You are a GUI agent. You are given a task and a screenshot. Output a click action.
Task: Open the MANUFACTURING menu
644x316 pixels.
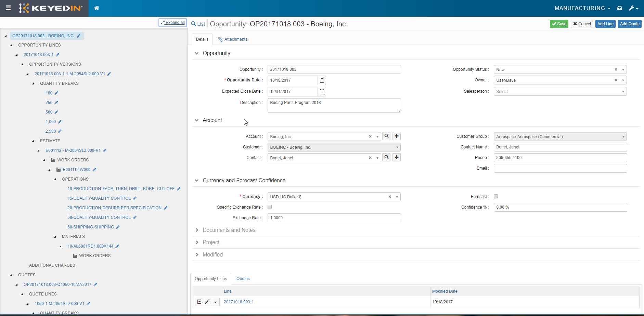[x=582, y=8]
